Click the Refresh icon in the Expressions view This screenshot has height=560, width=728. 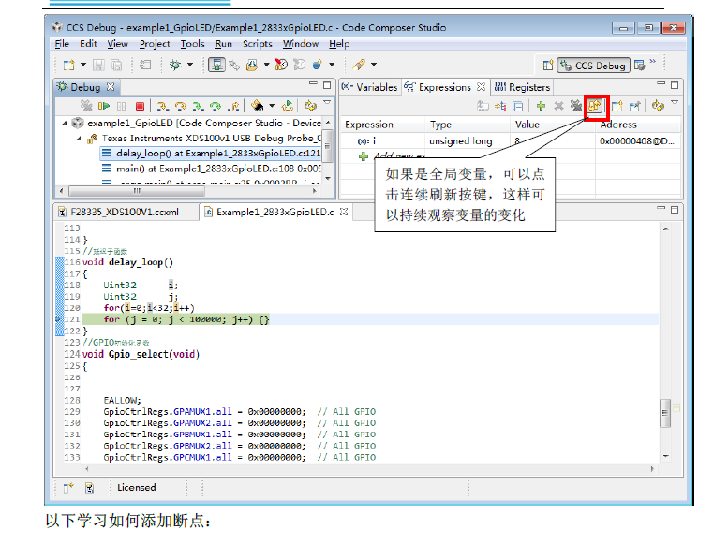tap(658, 106)
